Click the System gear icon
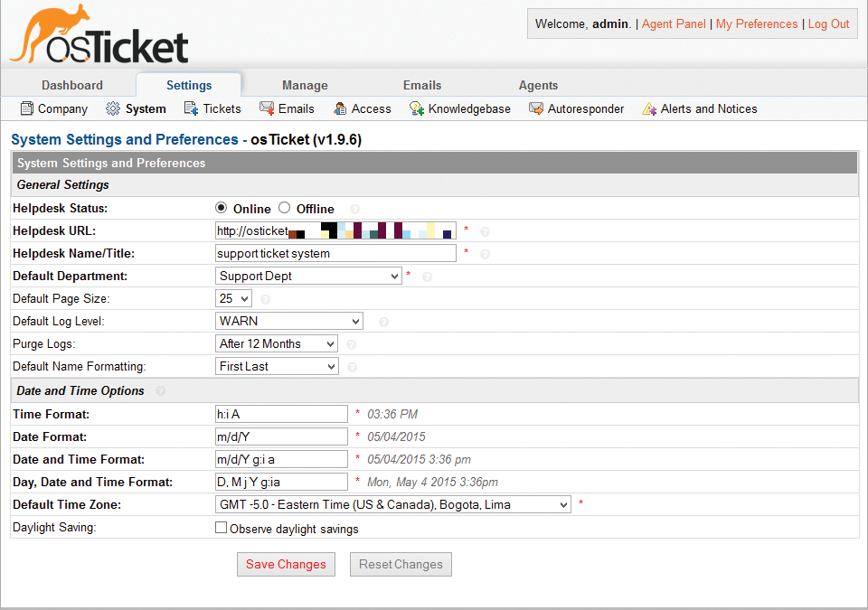The height and width of the screenshot is (610, 868). pyautogui.click(x=113, y=109)
